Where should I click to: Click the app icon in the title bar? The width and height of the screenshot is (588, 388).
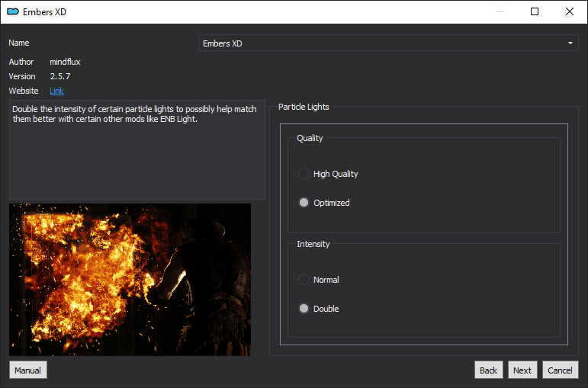point(13,11)
